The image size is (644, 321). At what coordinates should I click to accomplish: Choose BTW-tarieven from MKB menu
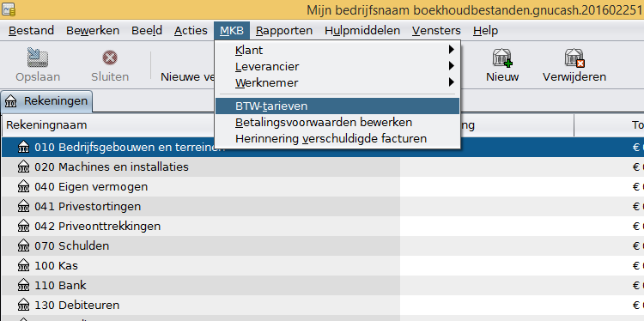pyautogui.click(x=337, y=106)
